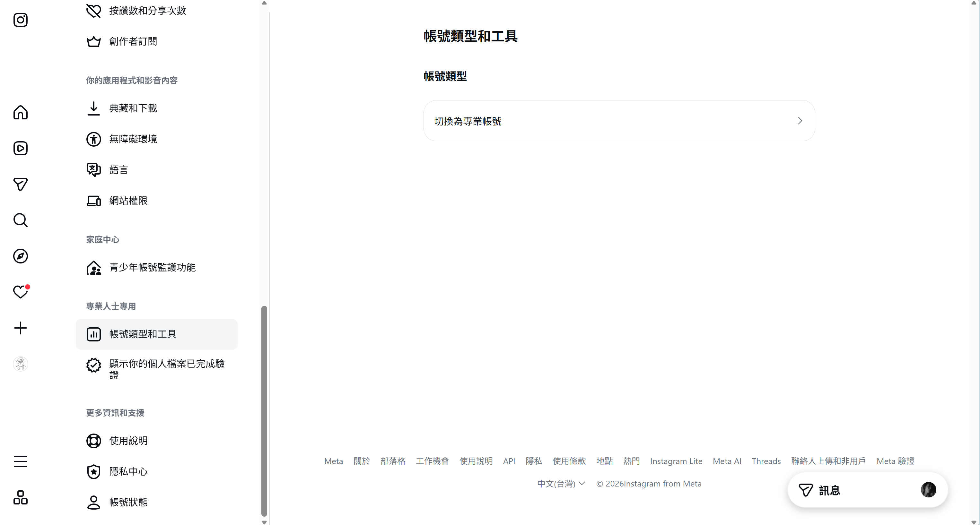Select 帳號類型和工具 menu item

156,334
